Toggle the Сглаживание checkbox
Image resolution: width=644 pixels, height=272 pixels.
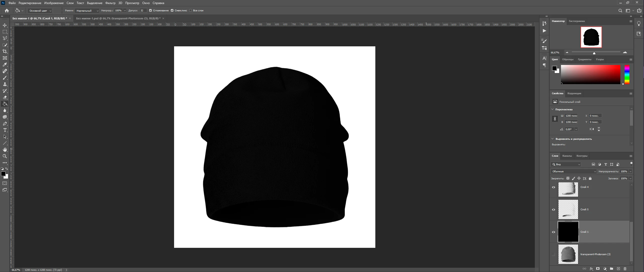pos(150,11)
